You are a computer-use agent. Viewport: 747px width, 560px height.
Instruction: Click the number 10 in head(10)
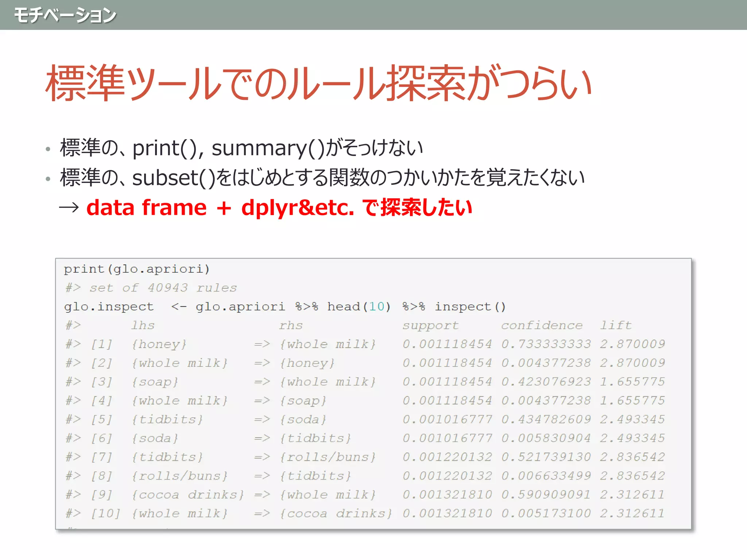click(x=377, y=307)
